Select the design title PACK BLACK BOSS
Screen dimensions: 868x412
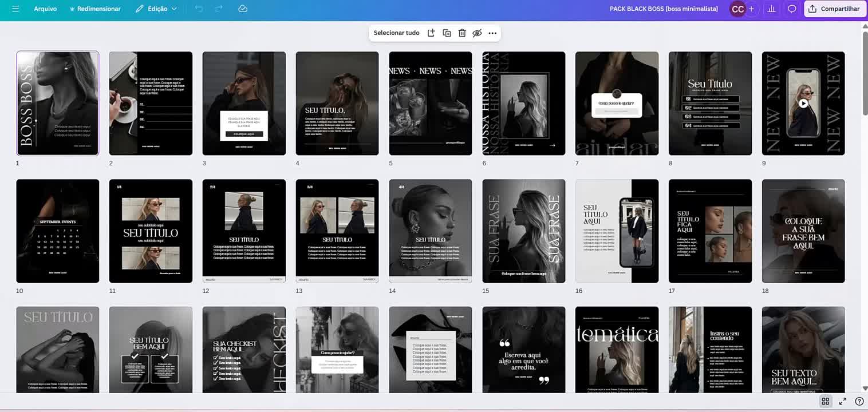pos(664,9)
